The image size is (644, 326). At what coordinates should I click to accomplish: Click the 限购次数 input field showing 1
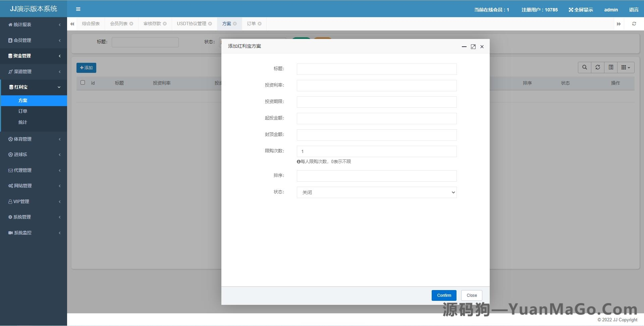click(x=376, y=151)
